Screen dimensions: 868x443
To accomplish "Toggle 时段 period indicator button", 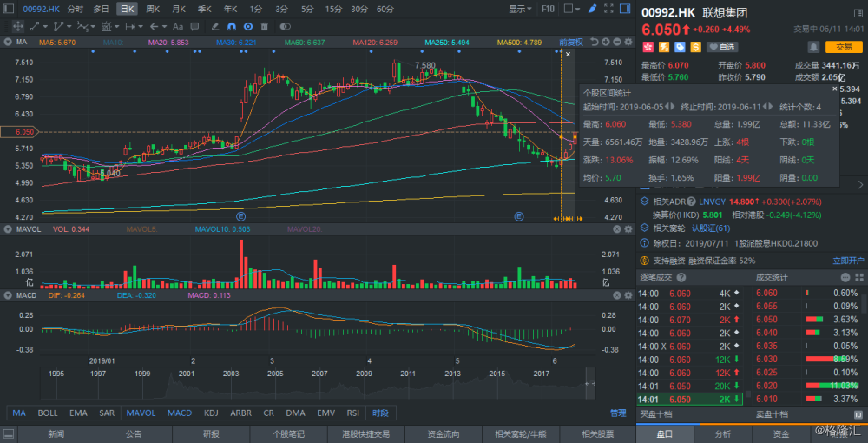I will [380, 413].
